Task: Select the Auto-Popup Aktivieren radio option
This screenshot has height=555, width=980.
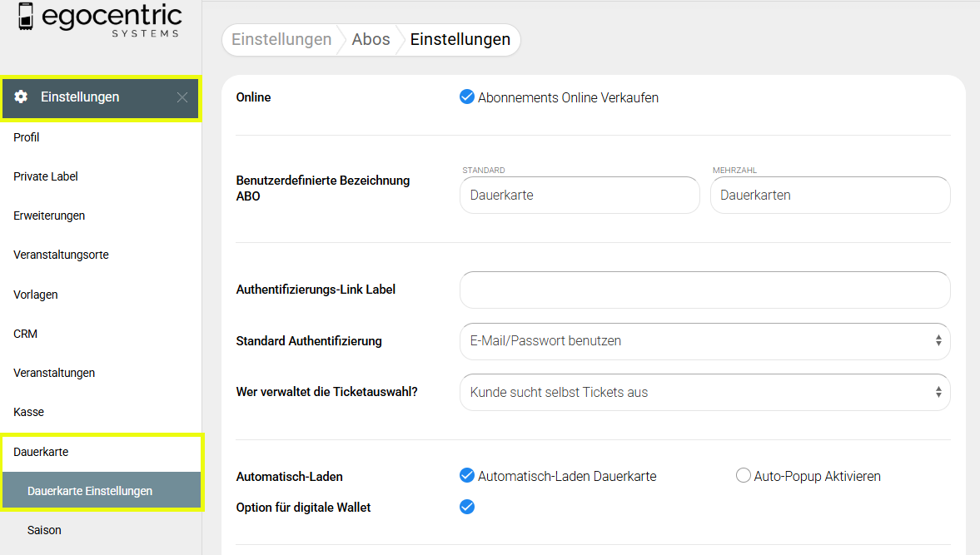Action: 744,476
